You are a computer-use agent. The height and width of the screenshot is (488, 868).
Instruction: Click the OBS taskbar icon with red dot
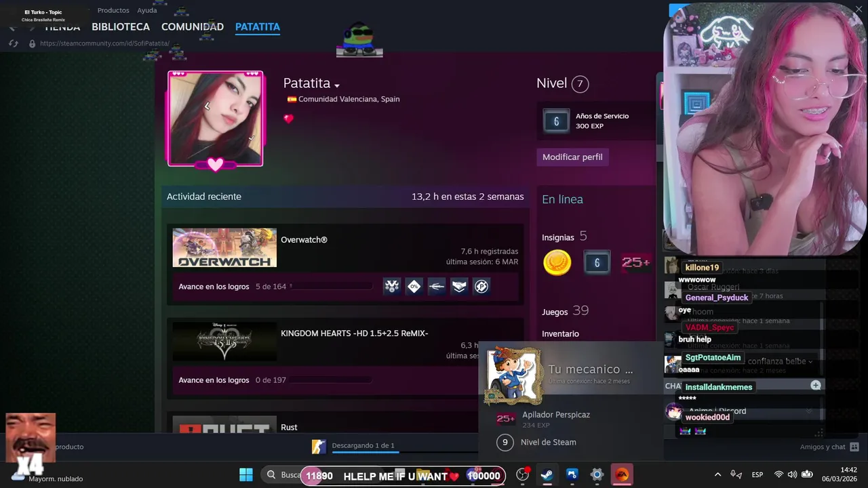[522, 474]
